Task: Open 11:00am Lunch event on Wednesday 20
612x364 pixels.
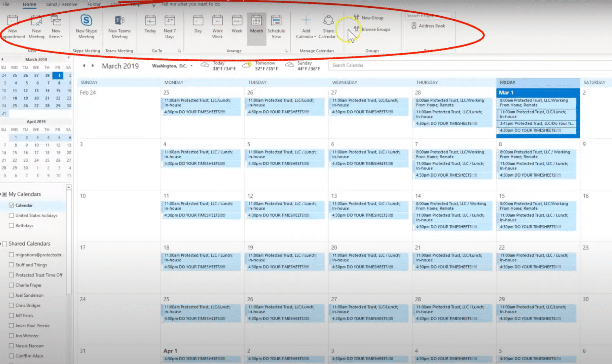Action: (368, 258)
